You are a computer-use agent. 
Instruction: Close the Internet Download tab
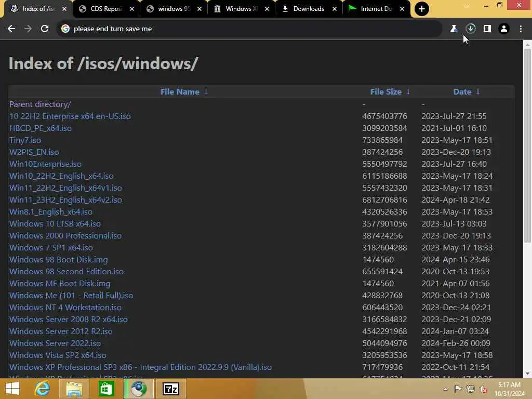point(402,9)
